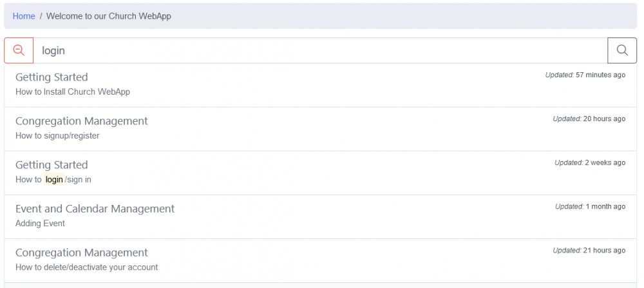Click the red clear-search magnifier icon
644x288 pixels.
pos(19,50)
